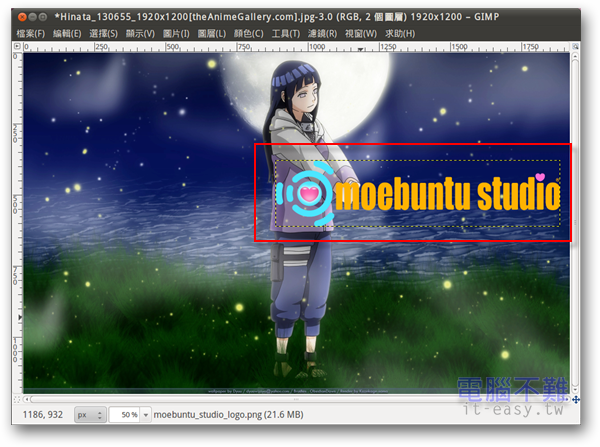Open the 圖層(L) layer menu
The width and height of the screenshot is (600, 447).
click(210, 34)
